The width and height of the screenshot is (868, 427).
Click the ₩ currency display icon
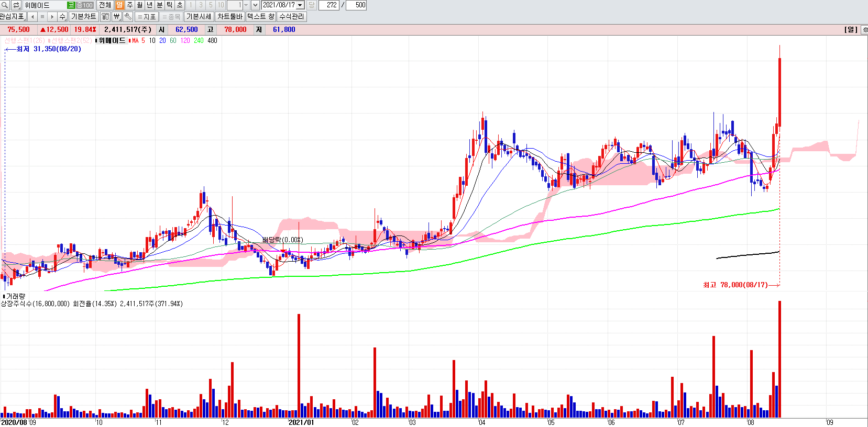coord(117,17)
